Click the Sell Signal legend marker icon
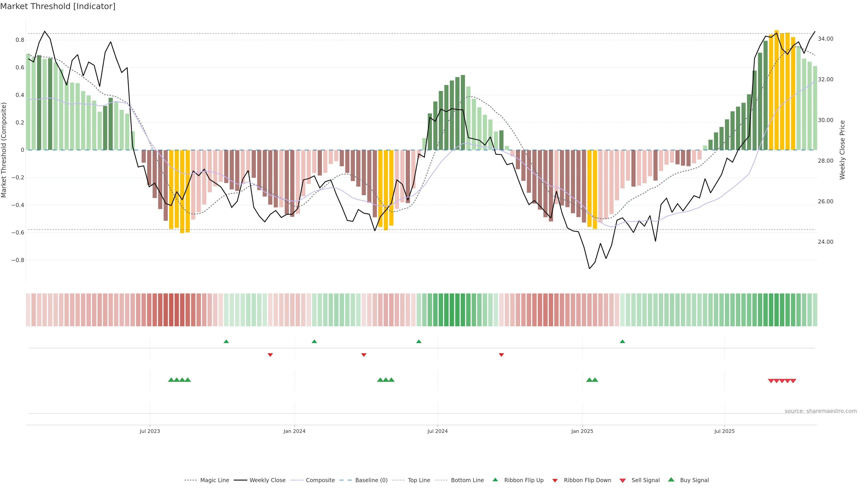 tap(622, 480)
